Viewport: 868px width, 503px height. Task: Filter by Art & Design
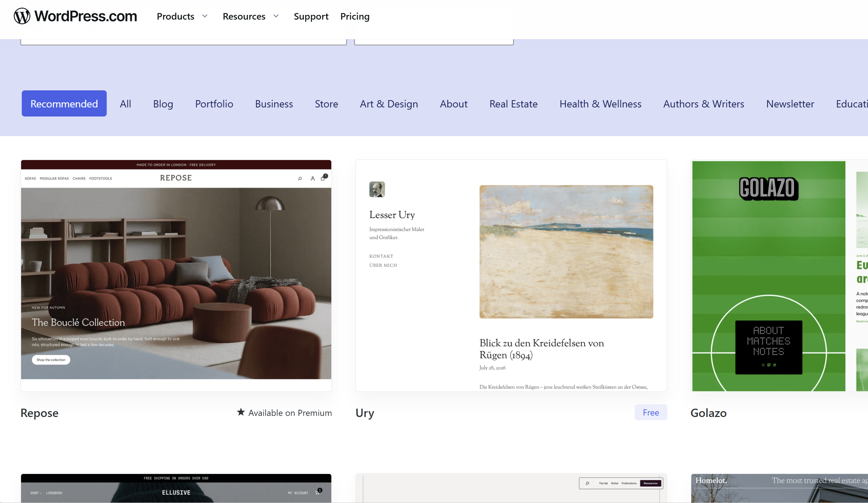pos(389,104)
